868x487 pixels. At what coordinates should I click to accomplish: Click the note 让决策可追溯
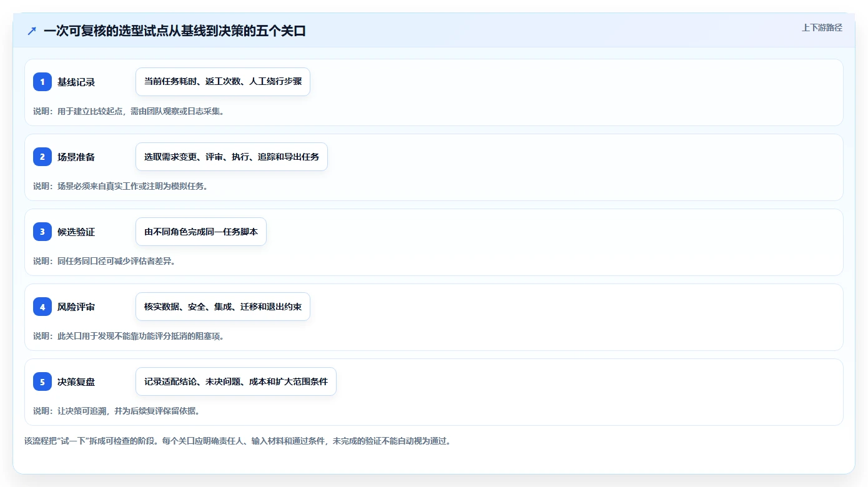(x=116, y=411)
